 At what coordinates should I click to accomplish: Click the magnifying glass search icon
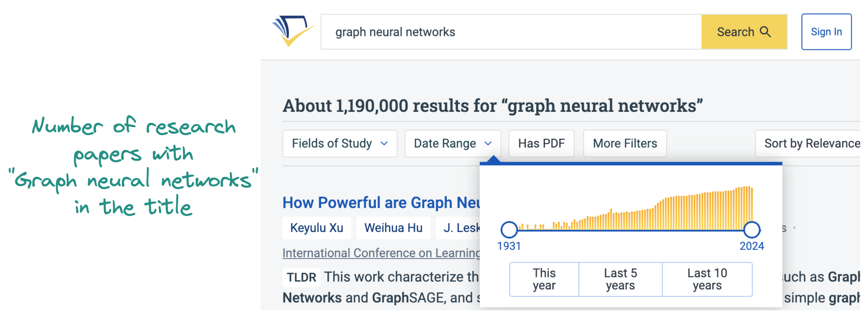(766, 32)
